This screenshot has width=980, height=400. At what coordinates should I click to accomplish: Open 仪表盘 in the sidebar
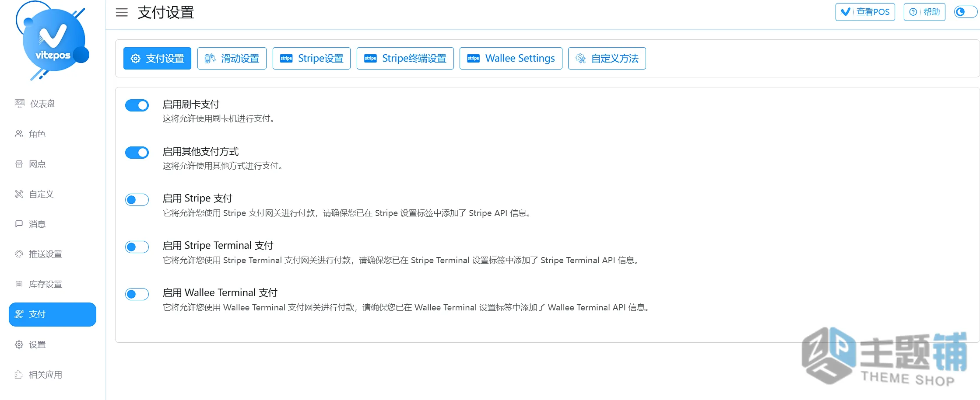coord(53,104)
